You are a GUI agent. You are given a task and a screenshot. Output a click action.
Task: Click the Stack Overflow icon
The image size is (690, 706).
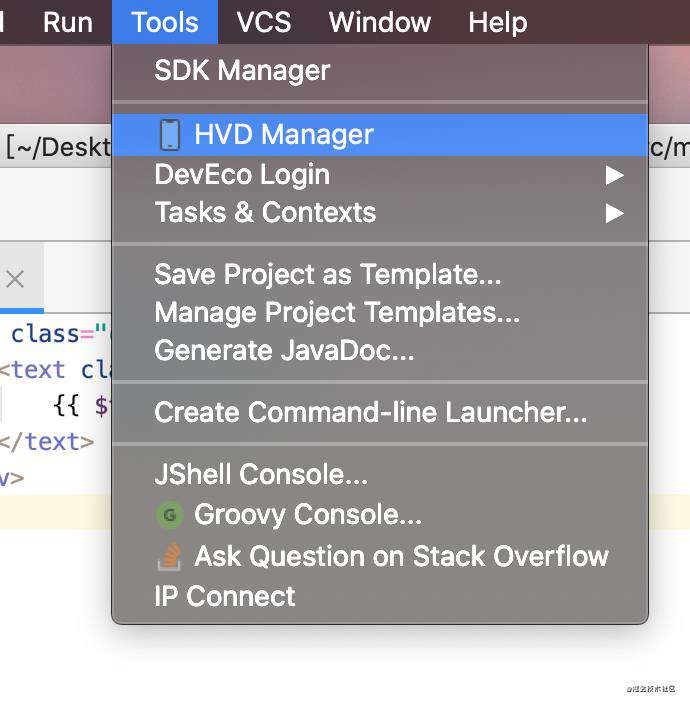(x=169, y=556)
